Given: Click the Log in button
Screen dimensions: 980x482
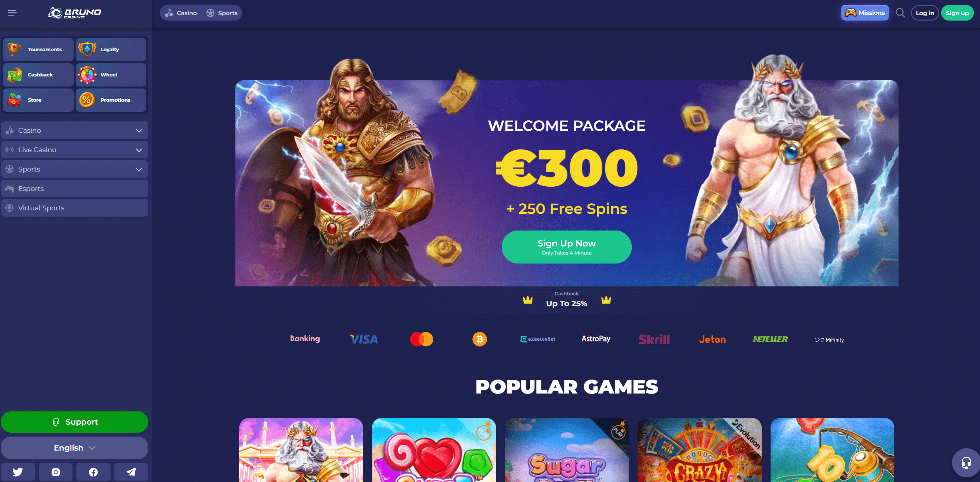Looking at the screenshot, I should pos(925,13).
